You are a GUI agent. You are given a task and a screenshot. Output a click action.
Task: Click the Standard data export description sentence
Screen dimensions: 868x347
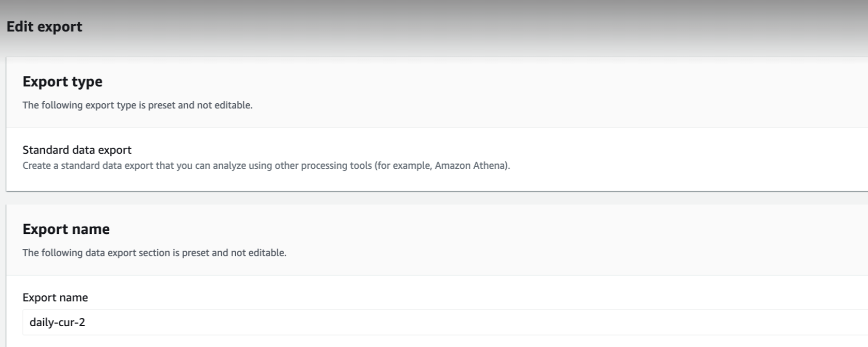(x=266, y=166)
